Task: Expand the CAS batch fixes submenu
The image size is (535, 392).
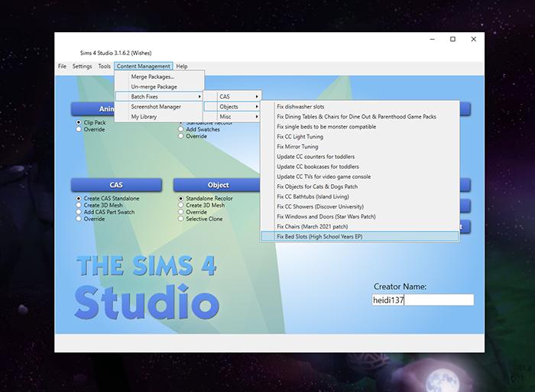Action: [232, 96]
